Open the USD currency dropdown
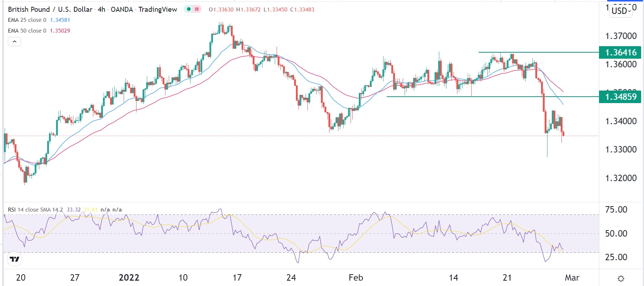Image resolution: width=644 pixels, height=286 pixels. (x=621, y=11)
